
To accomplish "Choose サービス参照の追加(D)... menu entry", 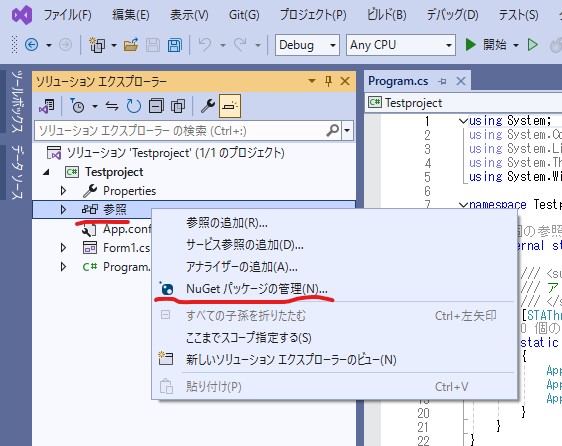I will click(335, 245).
